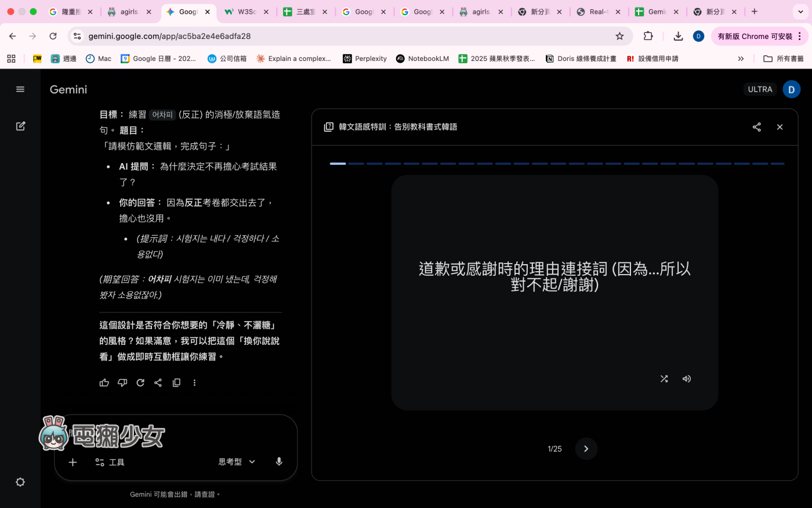The width and height of the screenshot is (812, 508).
Task: Regenerate the response with the redo icon
Action: pyautogui.click(x=140, y=383)
